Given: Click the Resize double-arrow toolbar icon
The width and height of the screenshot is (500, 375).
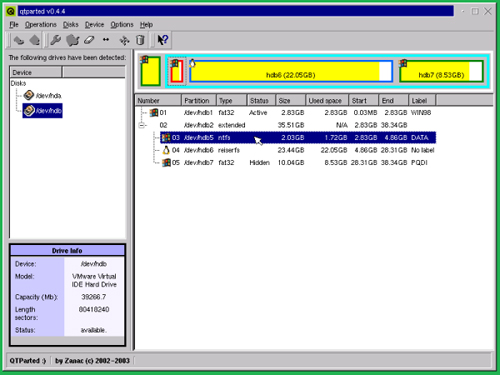Looking at the screenshot, I should tap(106, 40).
